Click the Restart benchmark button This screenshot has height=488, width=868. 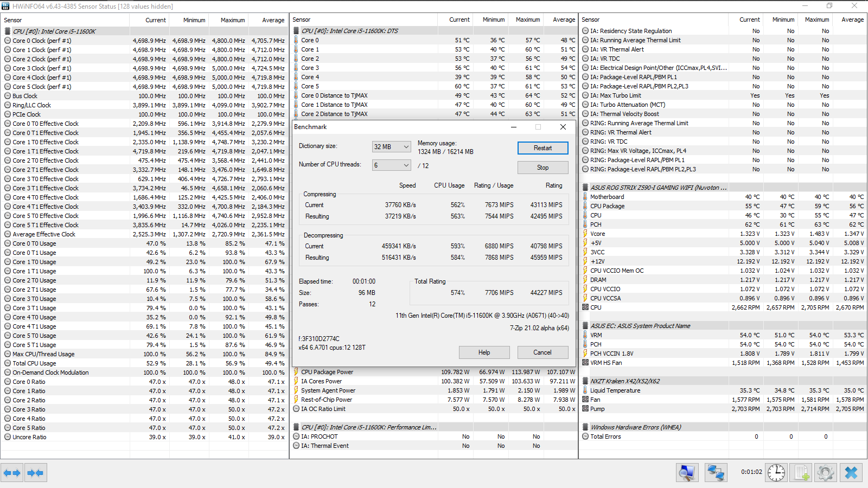pos(542,148)
